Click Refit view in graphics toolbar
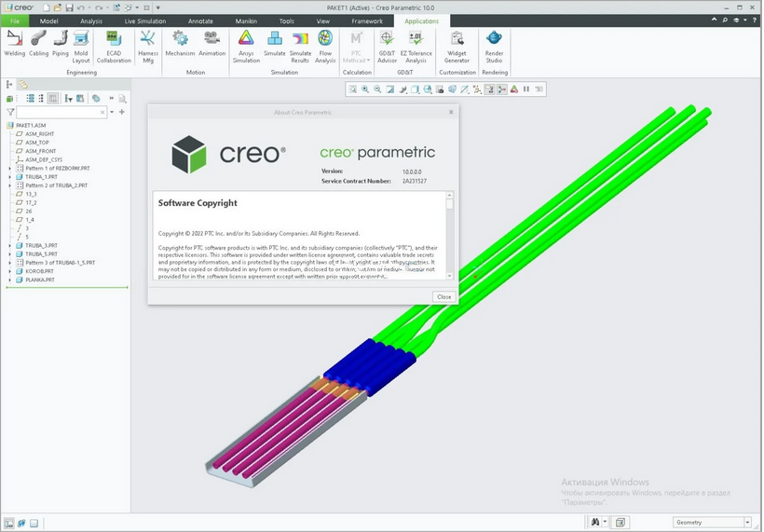This screenshot has width=764, height=532. tap(352, 89)
